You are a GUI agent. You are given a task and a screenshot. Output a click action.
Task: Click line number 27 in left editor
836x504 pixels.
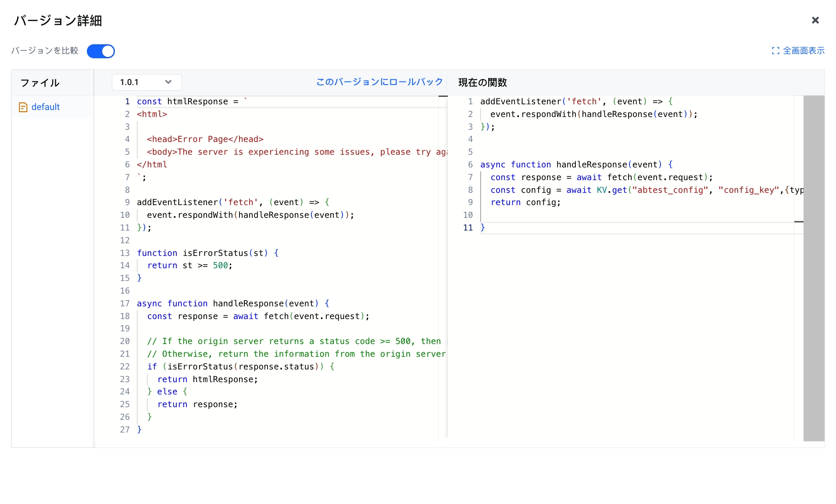click(x=125, y=429)
